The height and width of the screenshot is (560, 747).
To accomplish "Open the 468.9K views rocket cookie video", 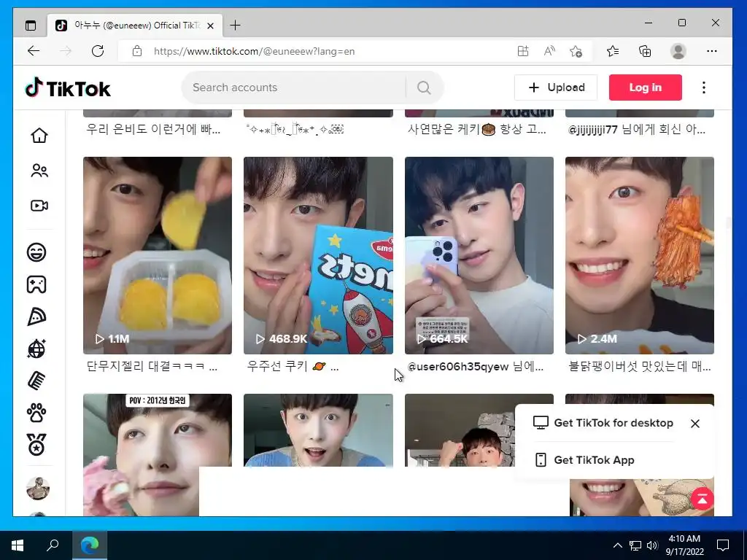I will 318,255.
